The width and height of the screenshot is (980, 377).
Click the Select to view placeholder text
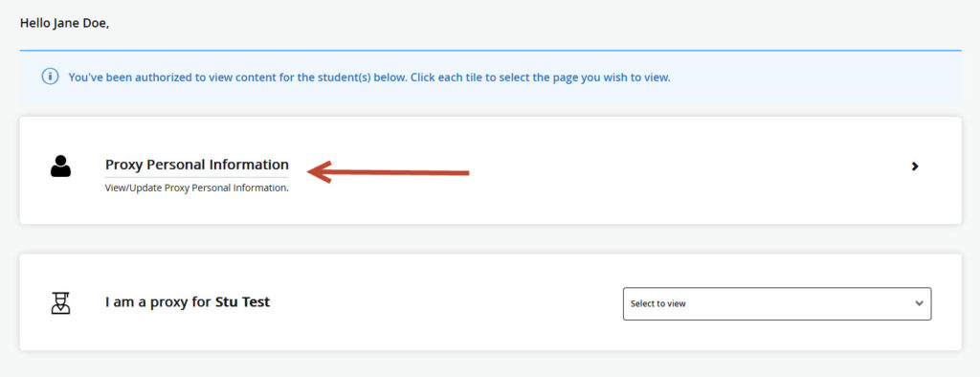(658, 304)
